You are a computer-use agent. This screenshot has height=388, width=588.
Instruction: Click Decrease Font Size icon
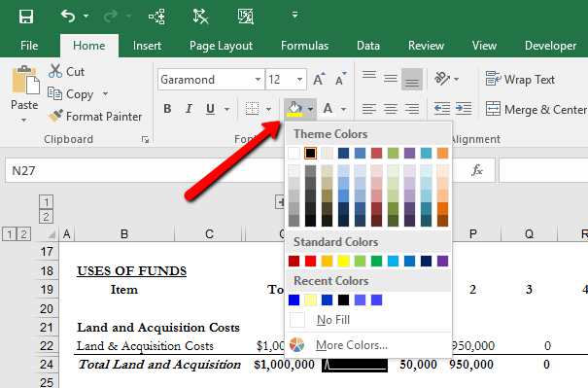pos(341,79)
